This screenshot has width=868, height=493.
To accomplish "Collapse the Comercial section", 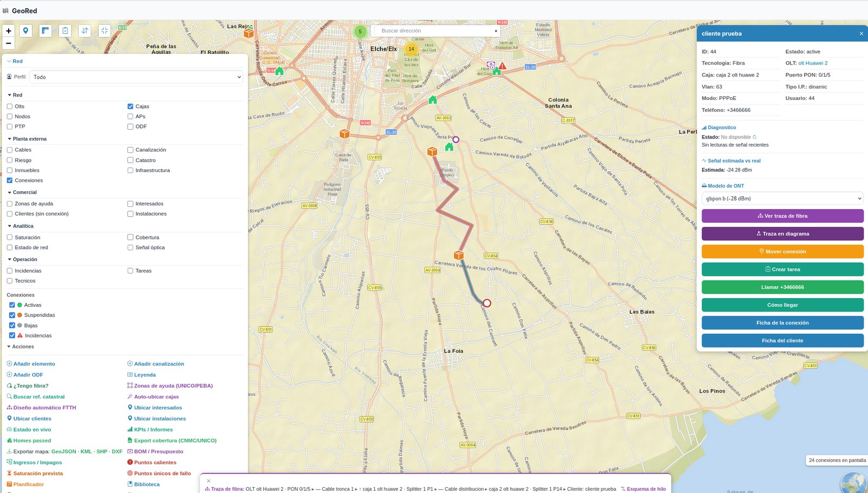I will [22, 192].
